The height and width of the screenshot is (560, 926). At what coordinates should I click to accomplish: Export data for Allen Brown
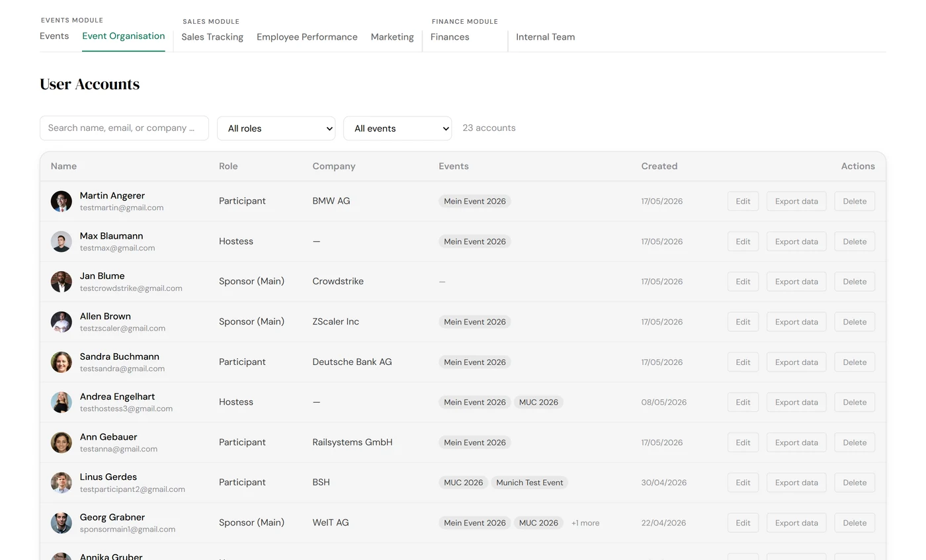tap(796, 322)
